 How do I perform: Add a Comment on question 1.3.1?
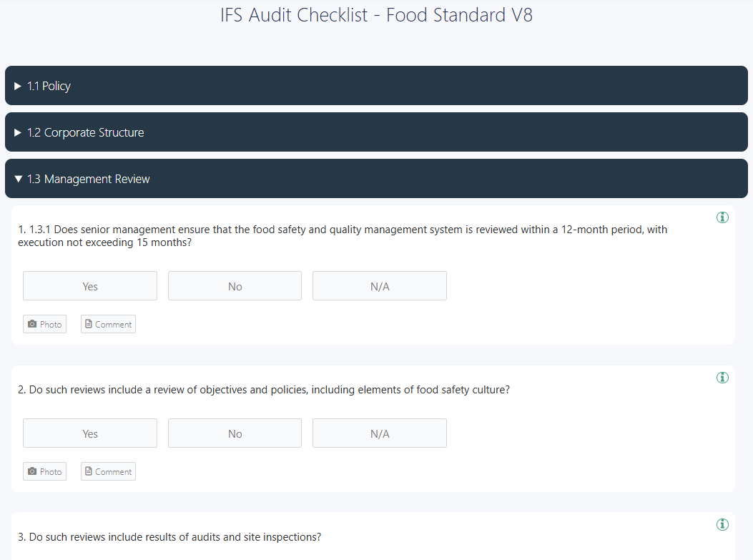[108, 323]
